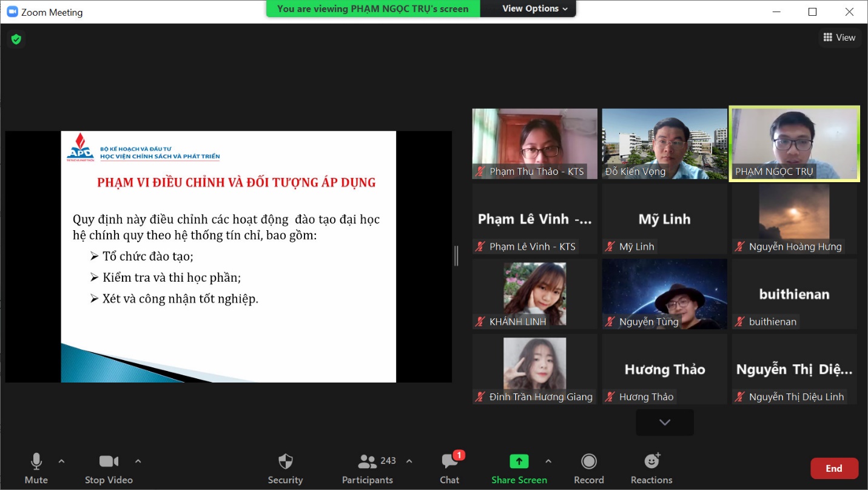Expand share options arrow beside Share Screen
868x490 pixels.
tap(548, 461)
